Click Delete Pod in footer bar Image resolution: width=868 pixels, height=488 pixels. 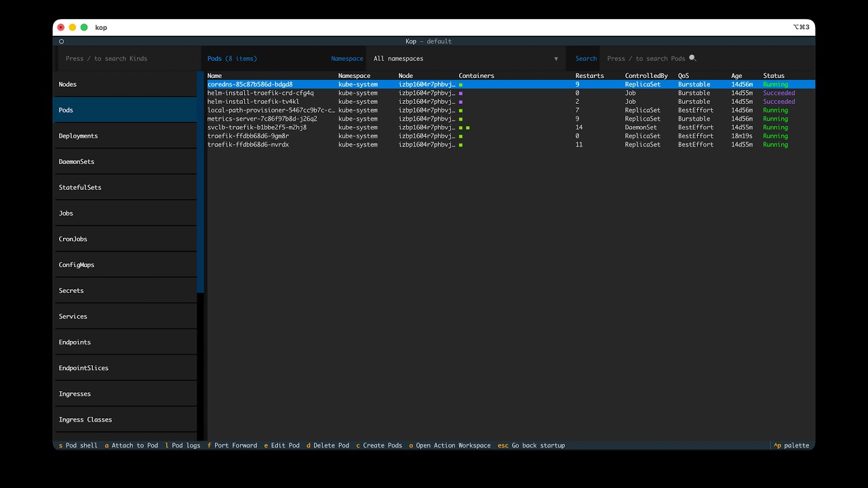(x=328, y=445)
